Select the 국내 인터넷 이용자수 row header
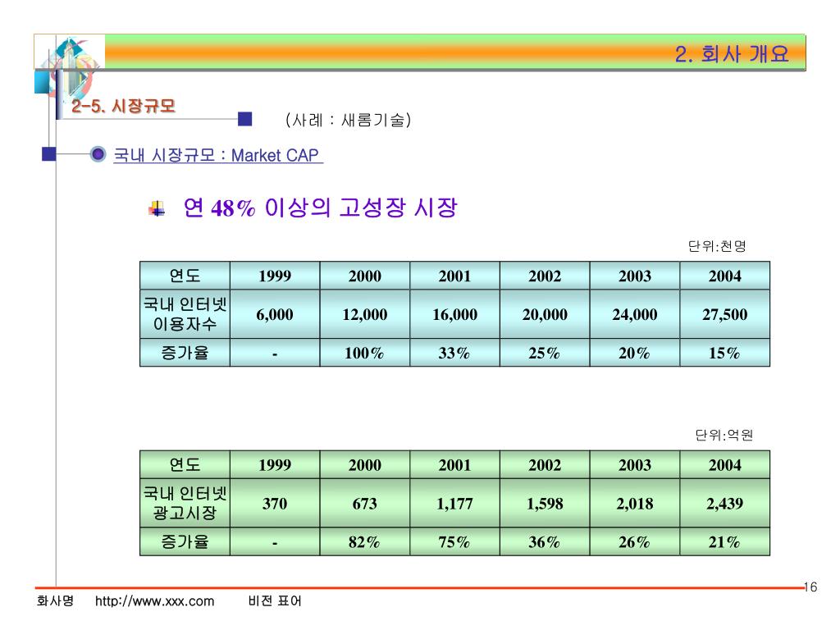The image size is (840, 630). [x=185, y=314]
